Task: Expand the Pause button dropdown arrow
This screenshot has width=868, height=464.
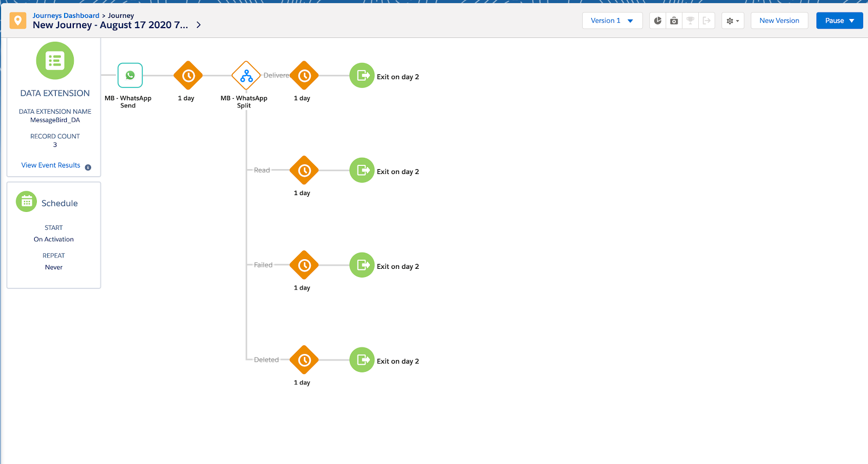Action: [x=852, y=21]
